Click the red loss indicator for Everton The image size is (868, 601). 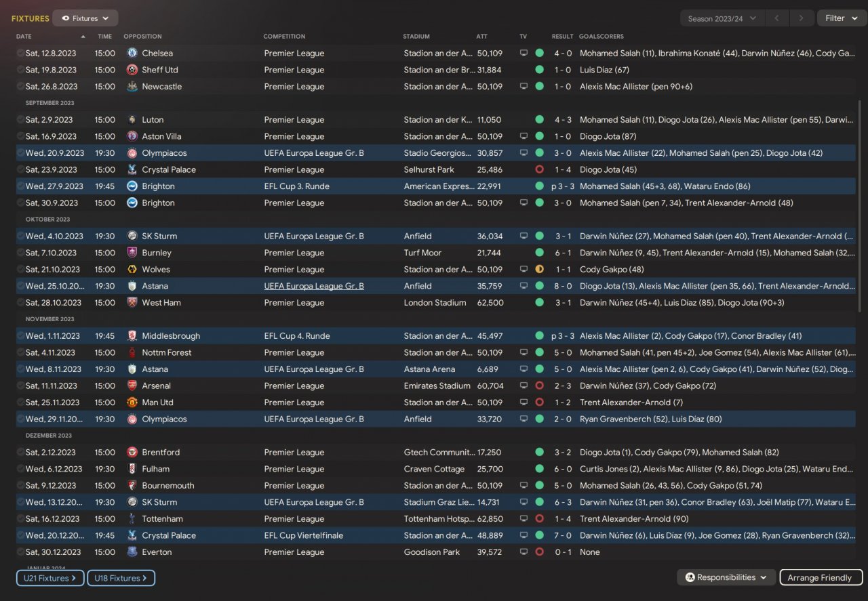(539, 552)
